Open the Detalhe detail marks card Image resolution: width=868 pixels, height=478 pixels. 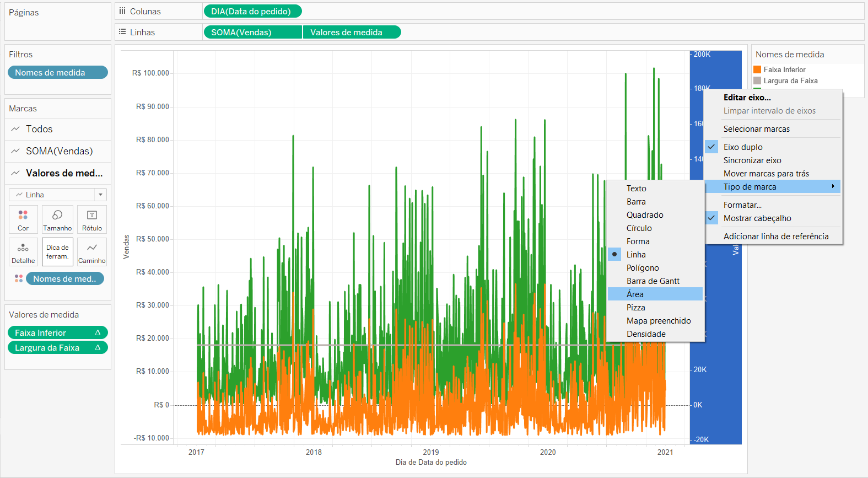23,252
